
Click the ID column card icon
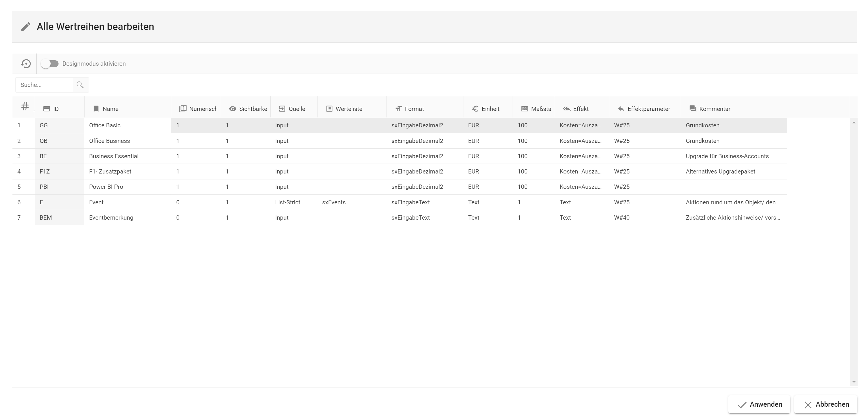(46, 109)
